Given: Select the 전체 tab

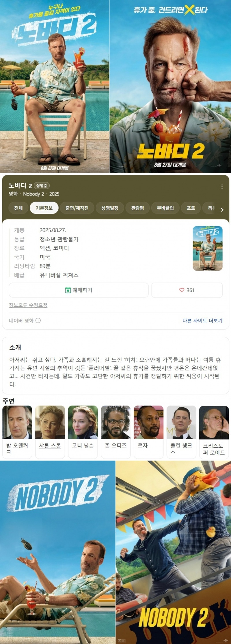Looking at the screenshot, I should pos(18,208).
